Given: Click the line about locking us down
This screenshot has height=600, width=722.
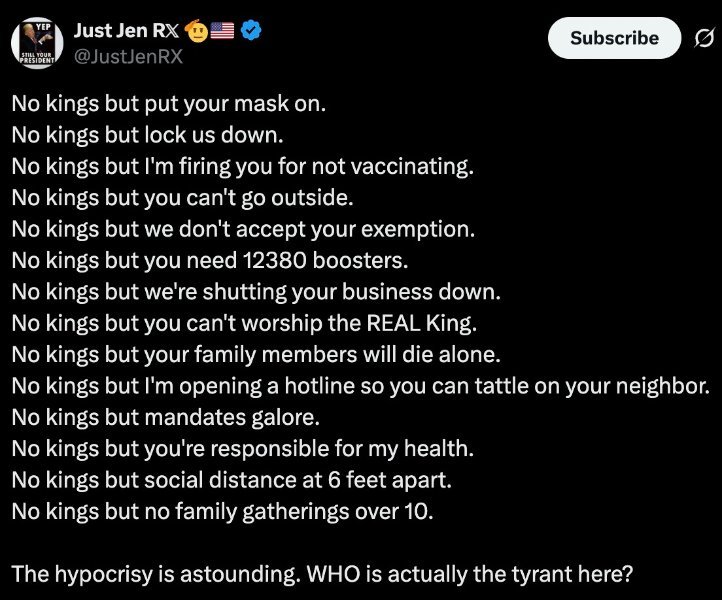Looking at the screenshot, I should click(x=145, y=133).
